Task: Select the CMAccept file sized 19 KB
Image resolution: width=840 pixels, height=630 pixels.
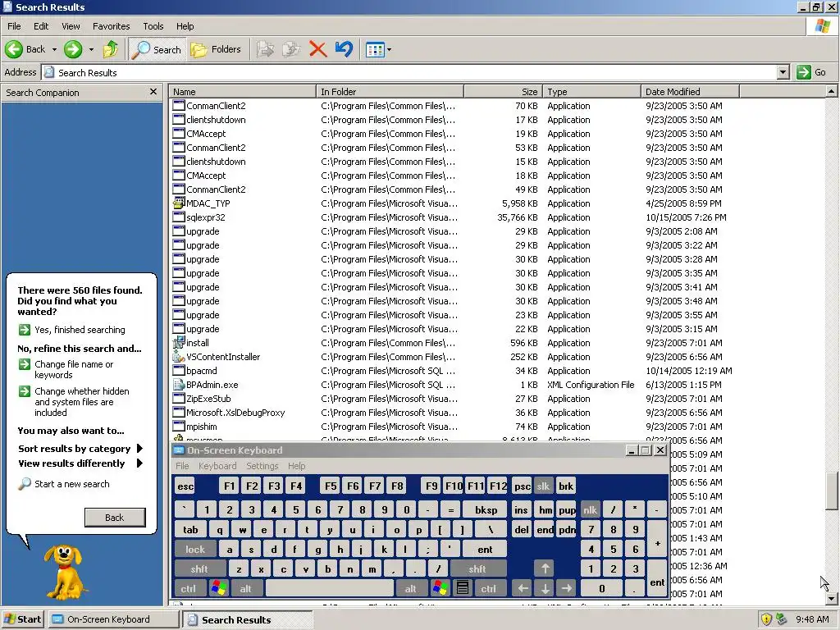Action: (206, 134)
